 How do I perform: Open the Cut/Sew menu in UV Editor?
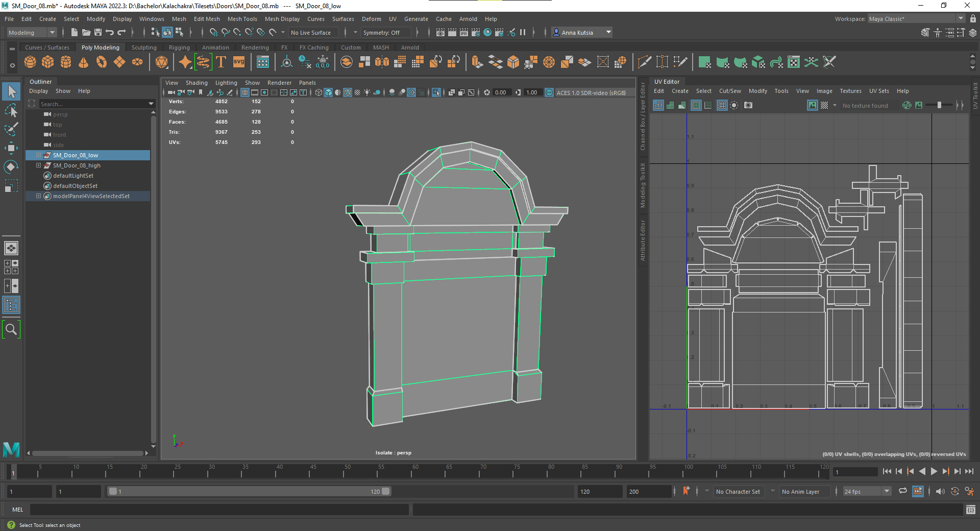(730, 91)
